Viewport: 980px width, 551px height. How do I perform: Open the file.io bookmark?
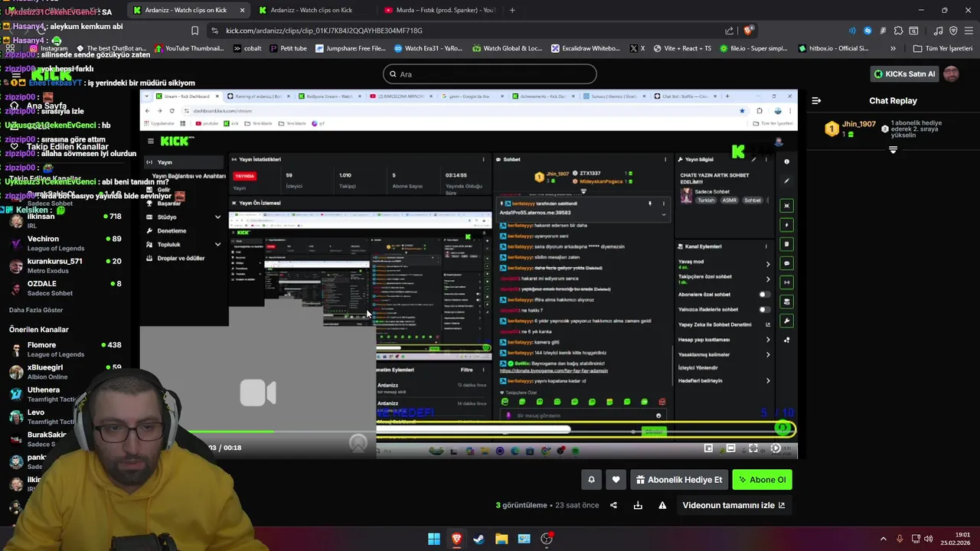point(753,48)
